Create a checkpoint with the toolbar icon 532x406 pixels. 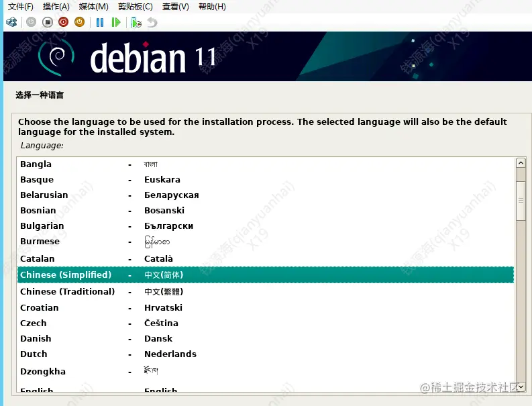[x=136, y=22]
